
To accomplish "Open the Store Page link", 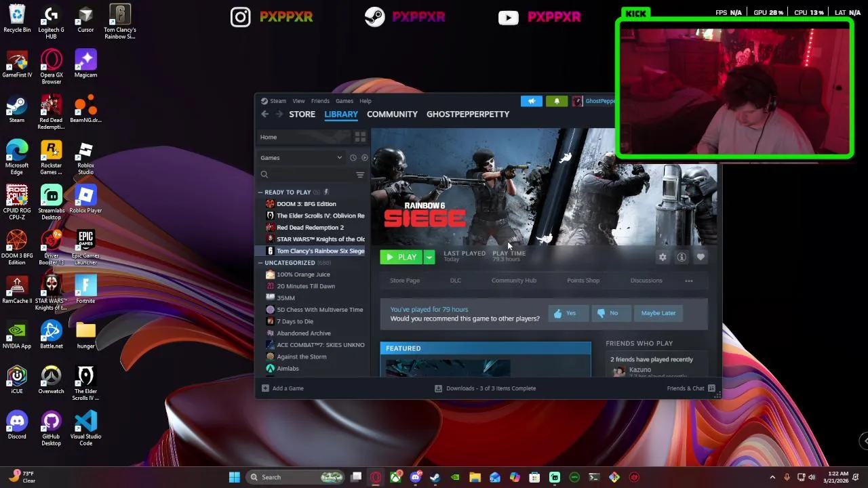I will coord(405,281).
